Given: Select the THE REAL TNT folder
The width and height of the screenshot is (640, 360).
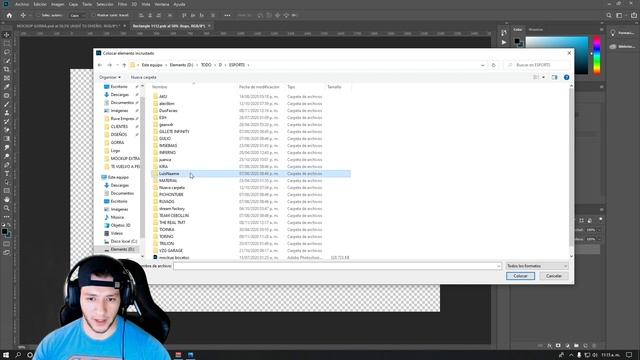Looking at the screenshot, I should point(172,222).
